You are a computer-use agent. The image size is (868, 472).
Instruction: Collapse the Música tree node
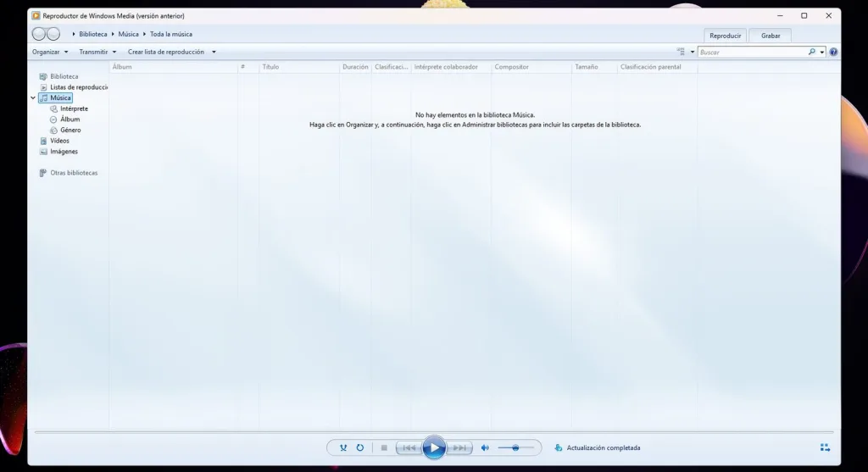click(33, 98)
